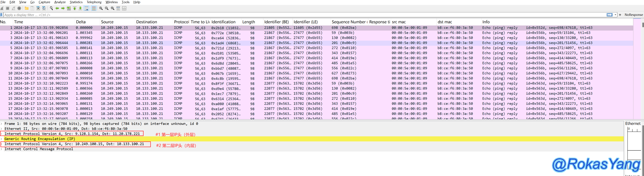Screen dimensions: 644x176
Task: Expand the Generic Routing Encapsulation tree item
Action: tap(2, 139)
